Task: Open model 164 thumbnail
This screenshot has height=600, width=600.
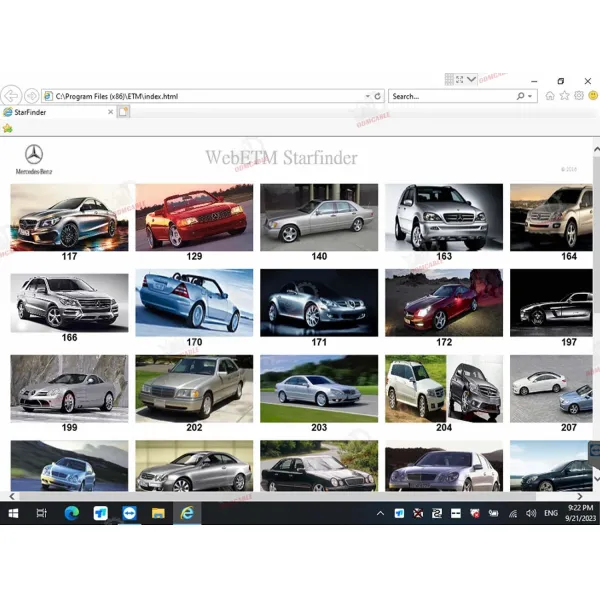Action: (x=551, y=217)
